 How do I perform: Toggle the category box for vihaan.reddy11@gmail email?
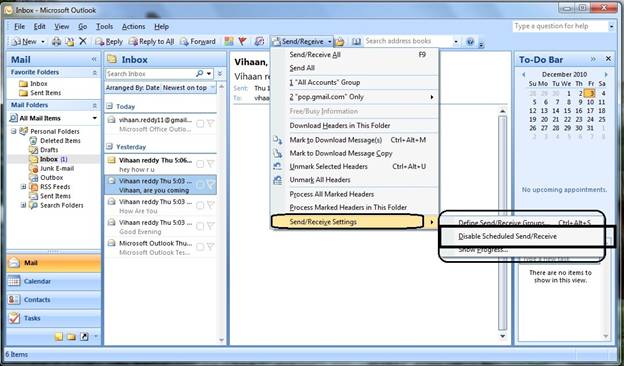coord(200,124)
